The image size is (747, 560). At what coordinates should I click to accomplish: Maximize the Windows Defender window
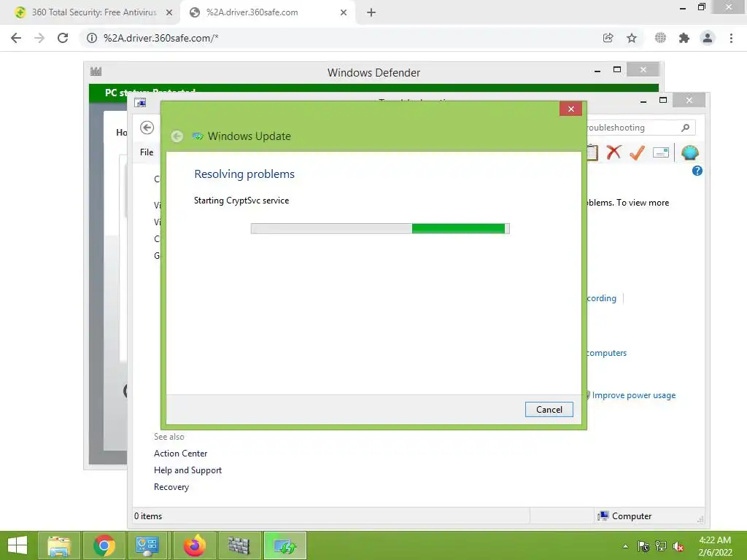click(x=617, y=69)
